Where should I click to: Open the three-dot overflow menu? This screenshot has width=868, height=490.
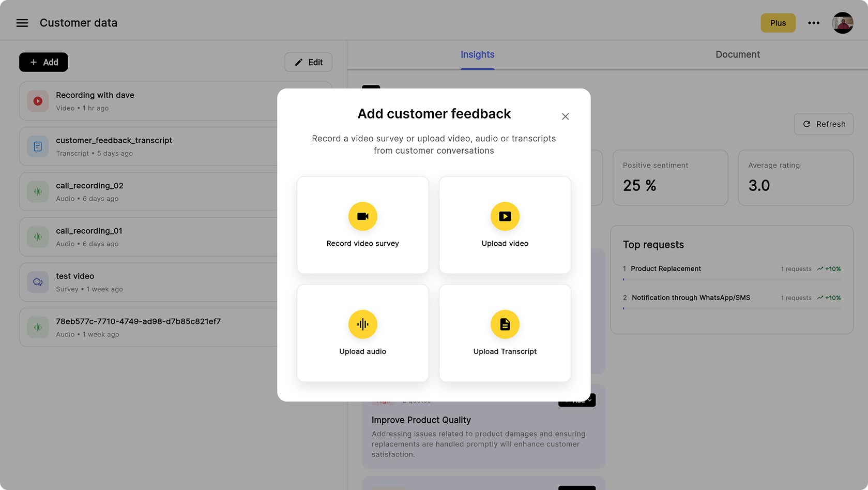tap(814, 23)
